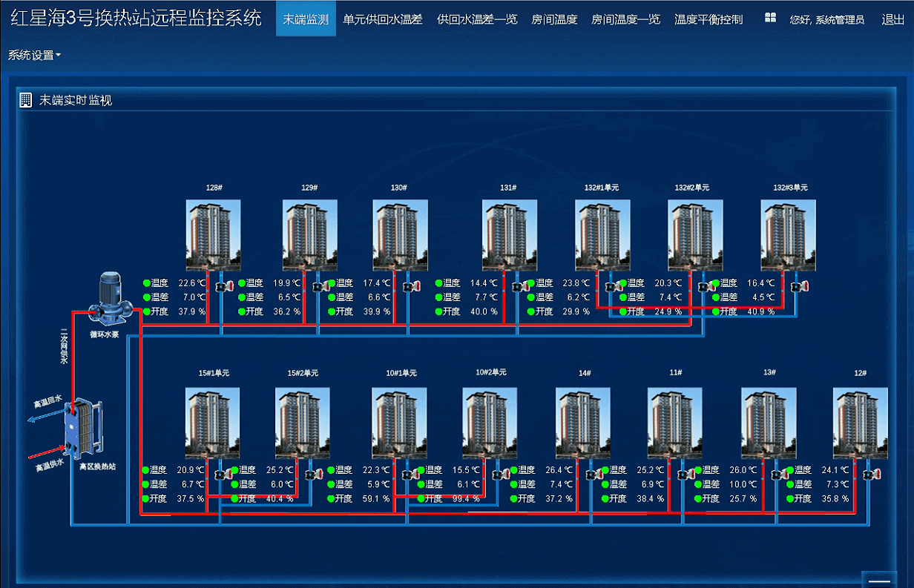This screenshot has width=914, height=588.
Task: Click the 高温供水 red arrow
Action: coord(45,451)
